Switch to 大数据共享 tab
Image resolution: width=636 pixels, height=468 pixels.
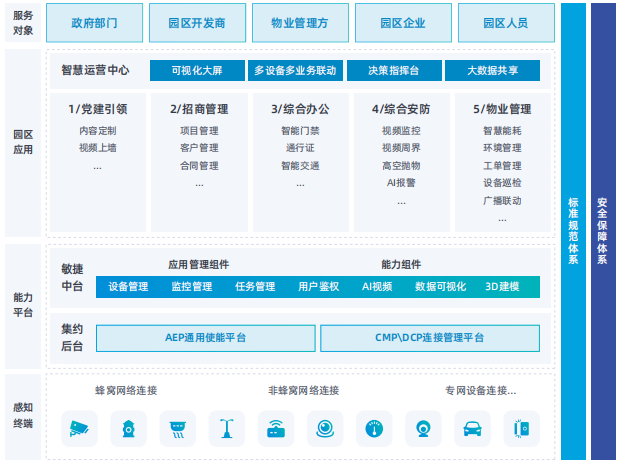click(493, 71)
